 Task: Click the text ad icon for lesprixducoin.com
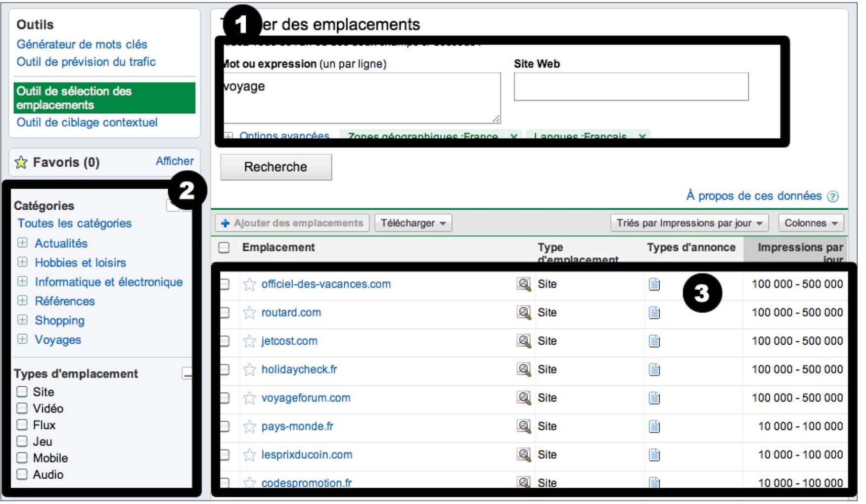click(x=654, y=455)
